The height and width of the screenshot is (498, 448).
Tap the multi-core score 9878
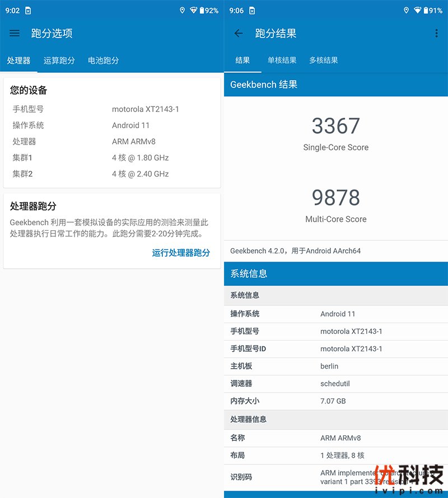tap(336, 198)
